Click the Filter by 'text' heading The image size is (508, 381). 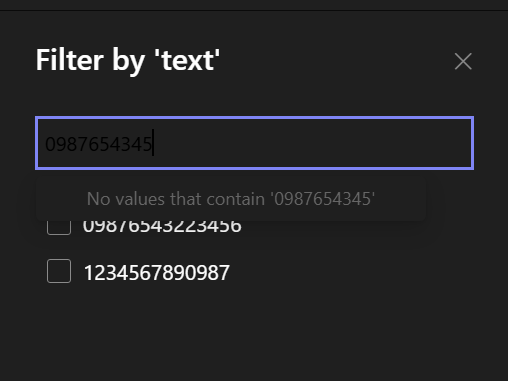(128, 61)
